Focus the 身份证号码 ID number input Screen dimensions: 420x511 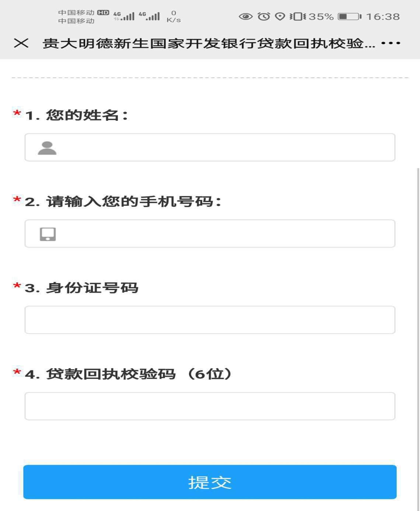[x=210, y=320]
